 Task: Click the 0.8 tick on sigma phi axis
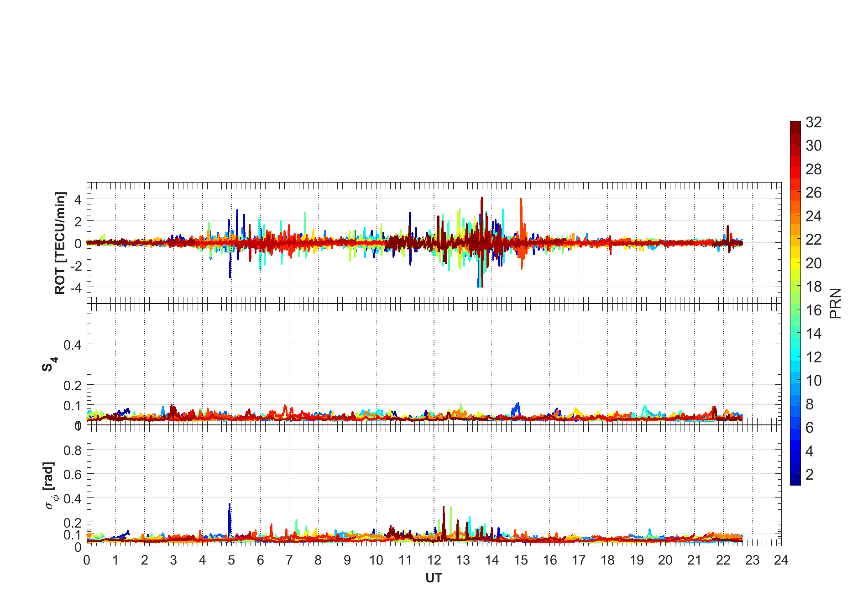pos(73,450)
